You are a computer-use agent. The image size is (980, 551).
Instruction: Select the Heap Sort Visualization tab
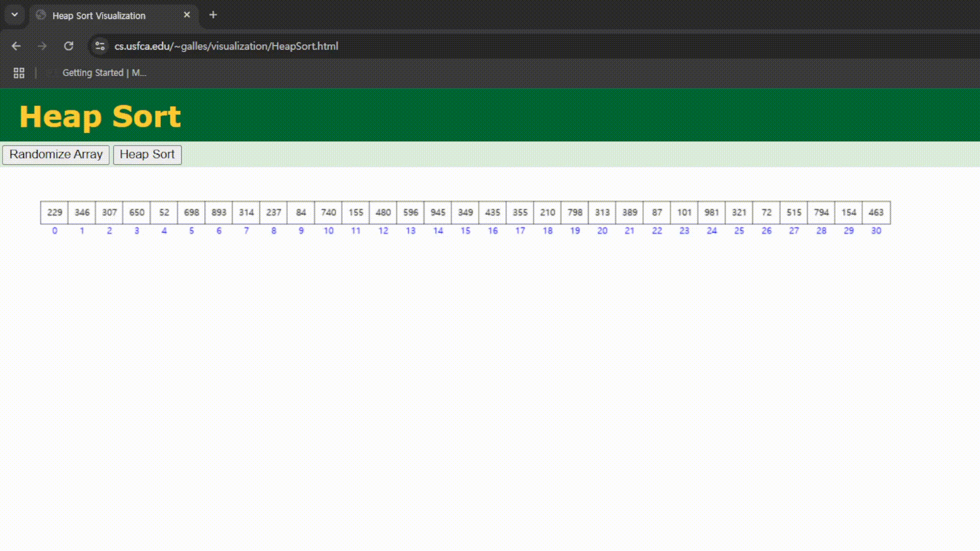tap(99, 16)
